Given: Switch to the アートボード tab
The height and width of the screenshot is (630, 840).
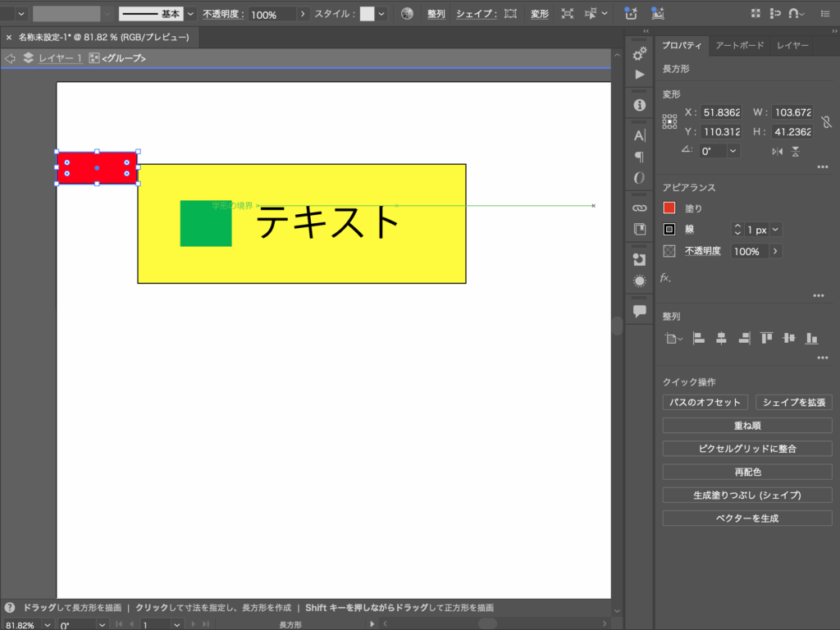Looking at the screenshot, I should coord(739,46).
